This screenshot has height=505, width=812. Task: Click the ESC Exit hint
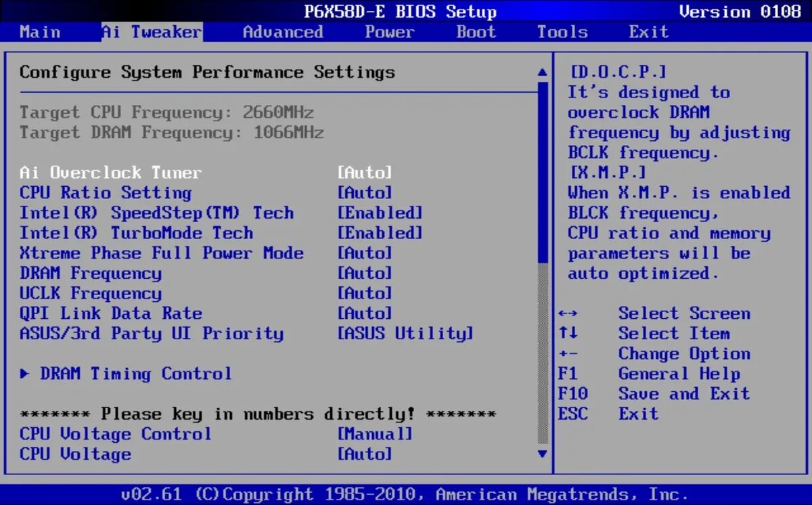tap(609, 414)
